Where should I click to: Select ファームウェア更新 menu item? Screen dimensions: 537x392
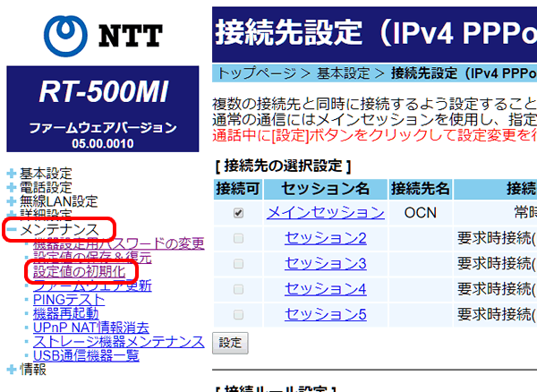(x=92, y=285)
